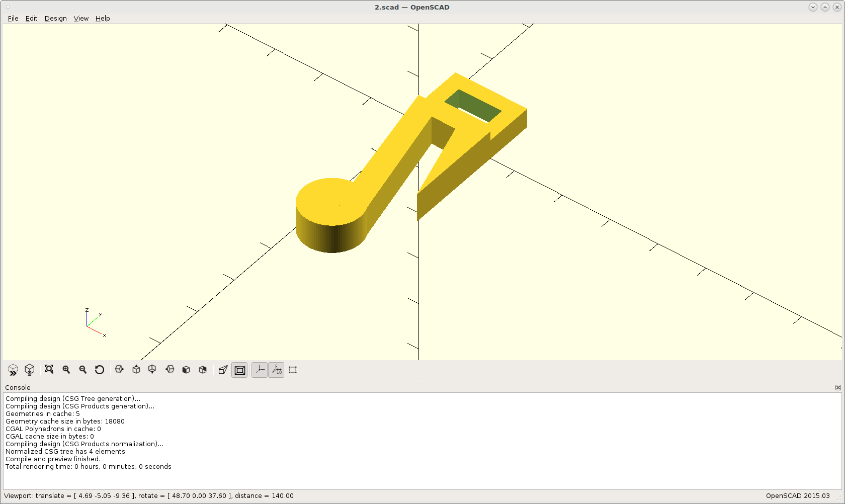Image resolution: width=845 pixels, height=504 pixels.
Task: Open the Help menu
Action: tap(103, 18)
